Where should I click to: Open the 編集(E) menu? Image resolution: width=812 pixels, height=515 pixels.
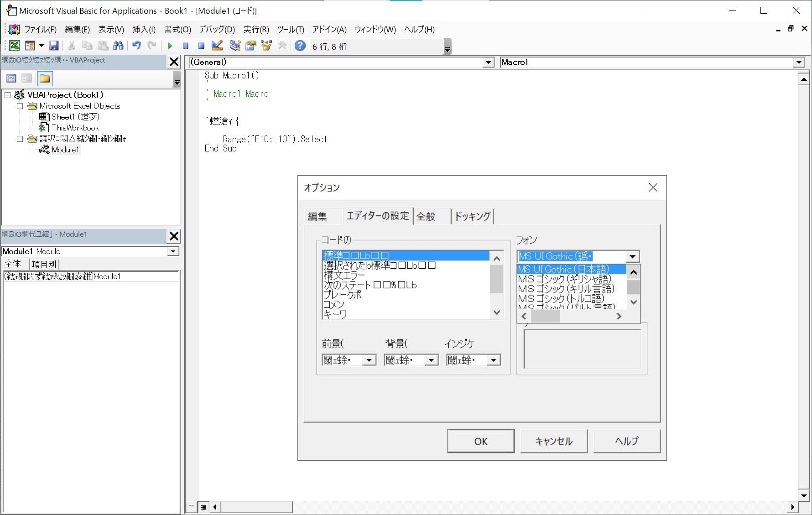[77, 30]
